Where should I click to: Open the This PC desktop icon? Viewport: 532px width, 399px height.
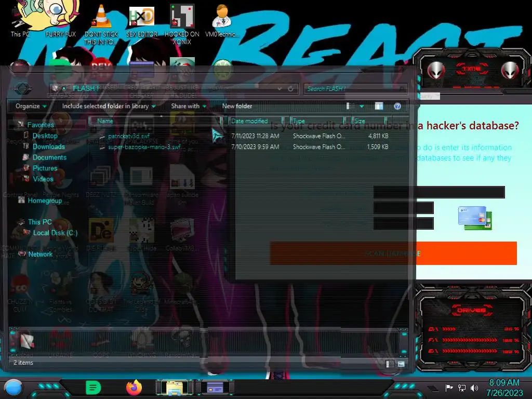coord(20,21)
